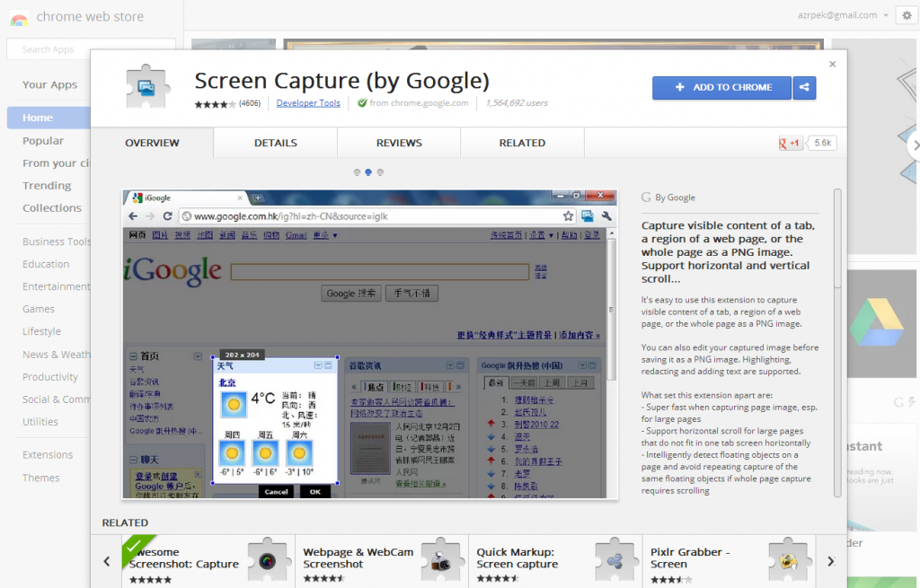Image resolution: width=920 pixels, height=588 pixels.
Task: Close the extension details dialog
Action: [832, 64]
